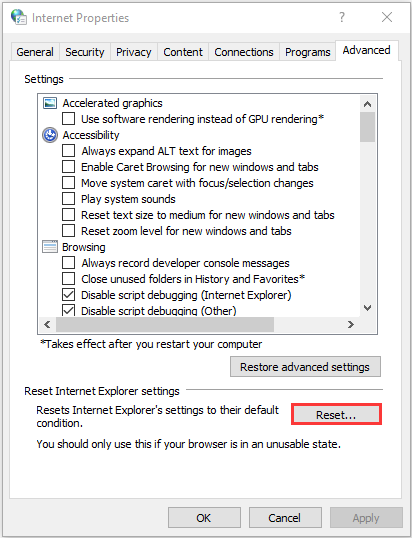
Task: Switch to the Security tab
Action: coord(85,52)
